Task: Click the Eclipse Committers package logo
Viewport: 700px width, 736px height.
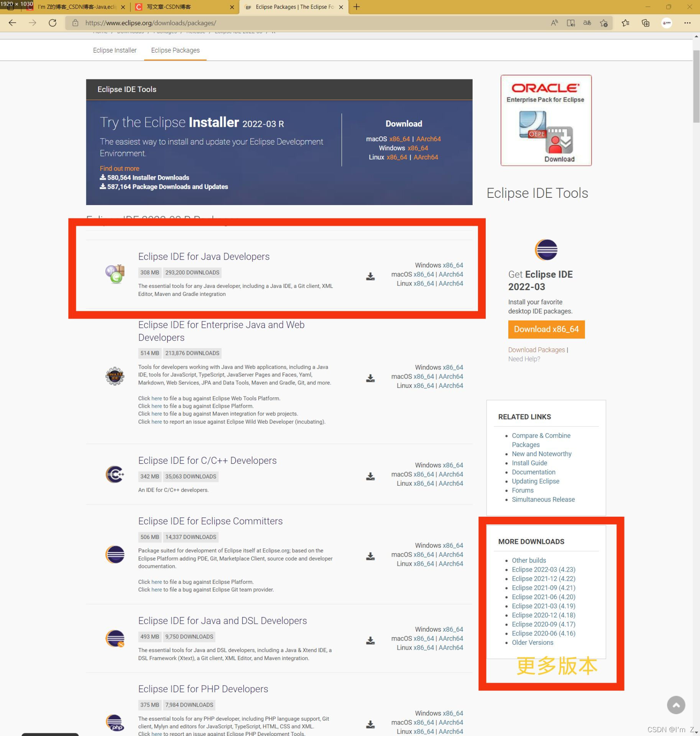Action: coord(115,554)
